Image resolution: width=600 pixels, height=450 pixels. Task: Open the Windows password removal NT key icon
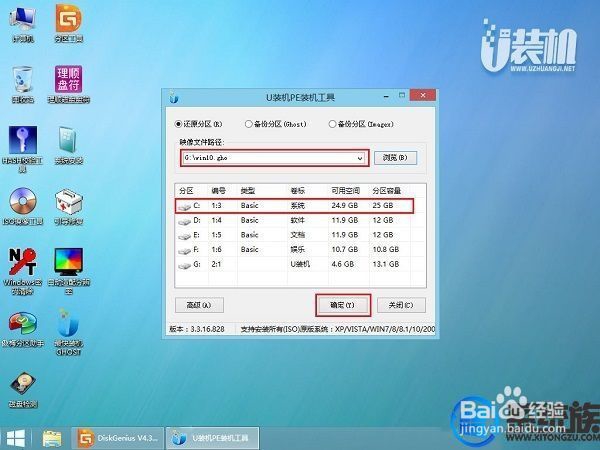coord(23,272)
